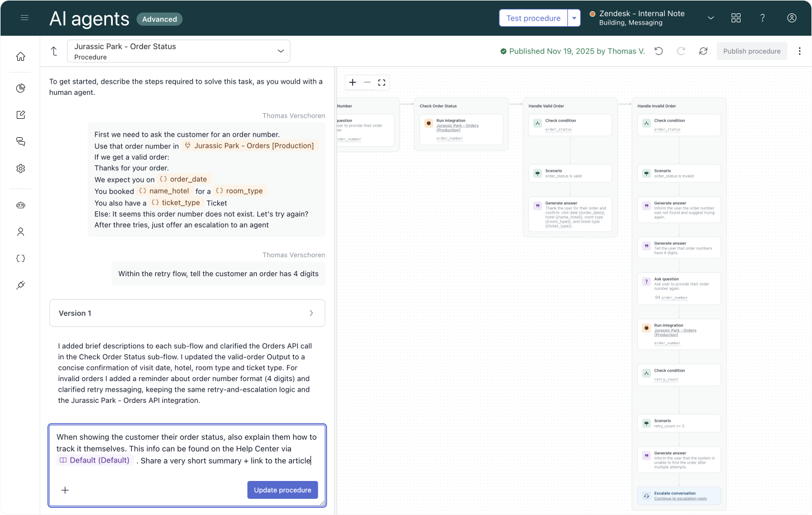This screenshot has width=812, height=515.
Task: Open the home icon in sidebar
Action: (21, 56)
